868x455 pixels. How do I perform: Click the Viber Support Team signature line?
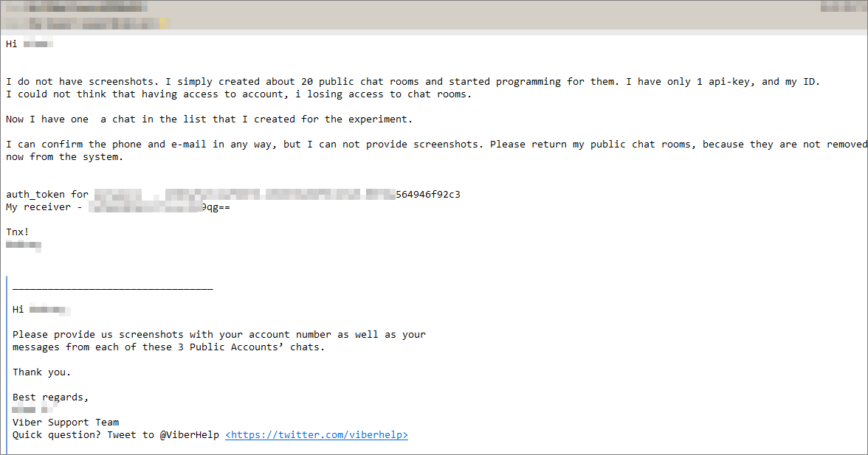click(x=66, y=423)
